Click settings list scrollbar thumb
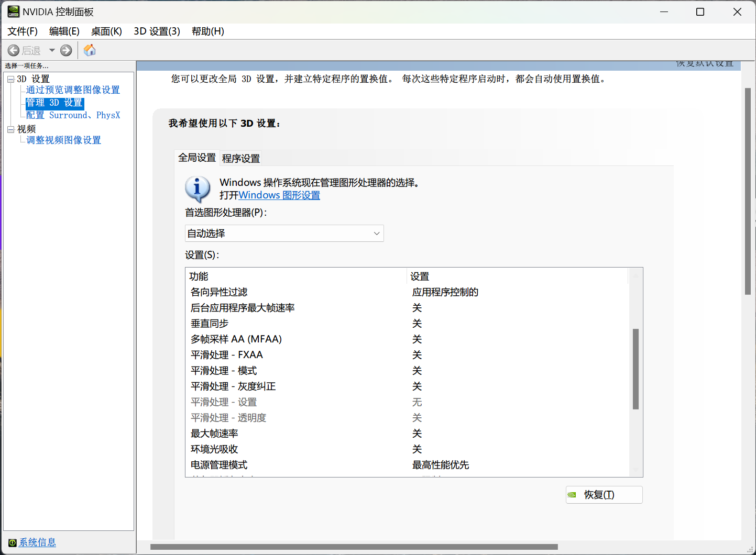756x555 pixels. pos(636,369)
